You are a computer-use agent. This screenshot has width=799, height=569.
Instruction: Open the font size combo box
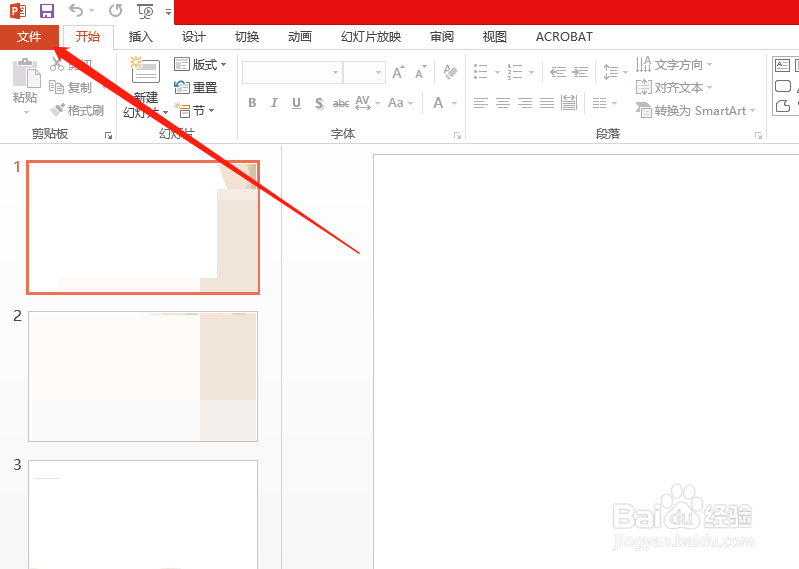(364, 72)
